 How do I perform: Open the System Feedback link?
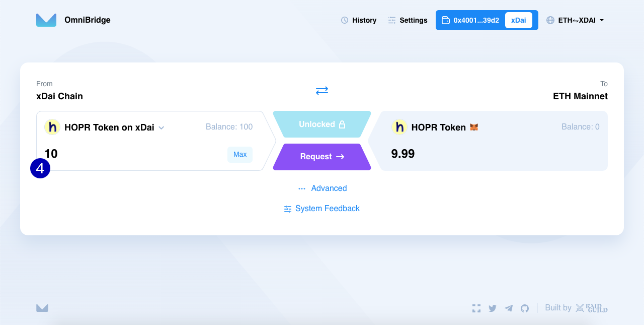(322, 208)
